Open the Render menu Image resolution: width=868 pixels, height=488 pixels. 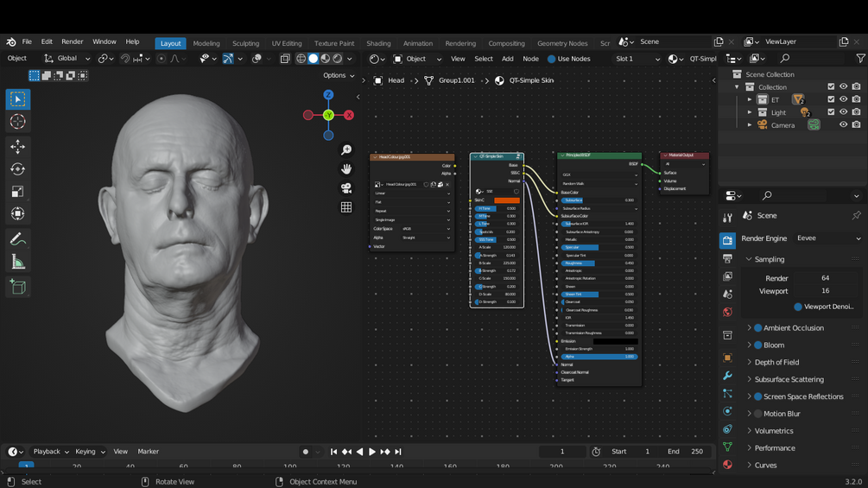73,41
